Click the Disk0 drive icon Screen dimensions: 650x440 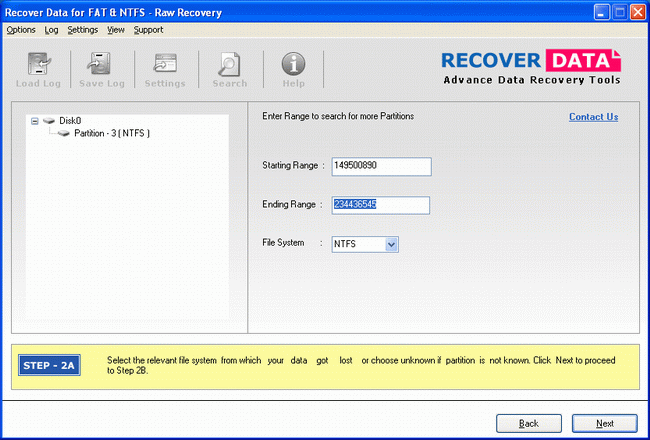point(49,120)
